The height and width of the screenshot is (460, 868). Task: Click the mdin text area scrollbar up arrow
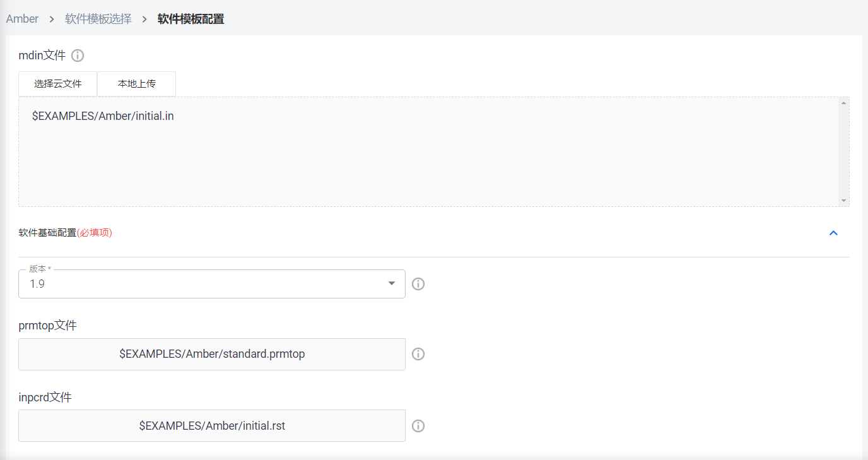coord(843,102)
